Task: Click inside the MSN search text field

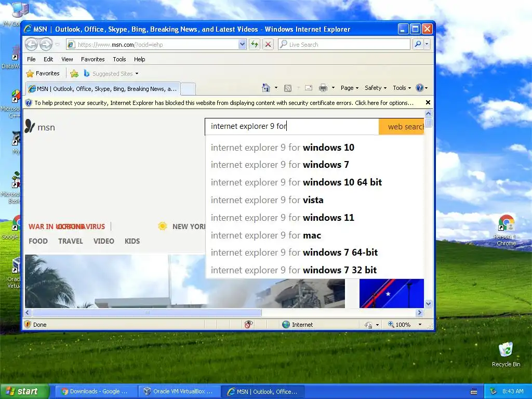Action: 292,126
